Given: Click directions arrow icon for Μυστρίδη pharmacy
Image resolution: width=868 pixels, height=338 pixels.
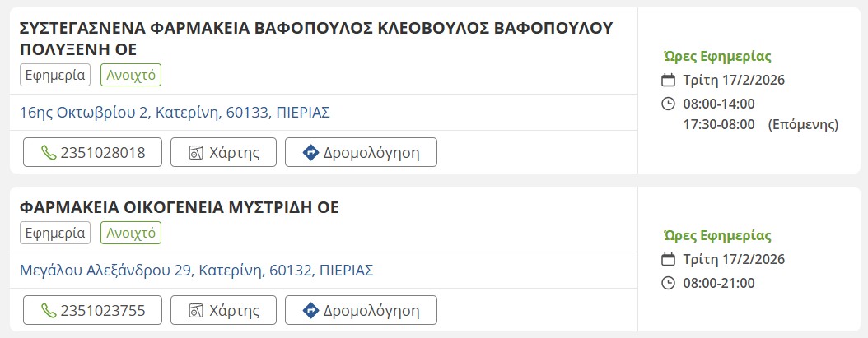Looking at the screenshot, I should 310,311.
